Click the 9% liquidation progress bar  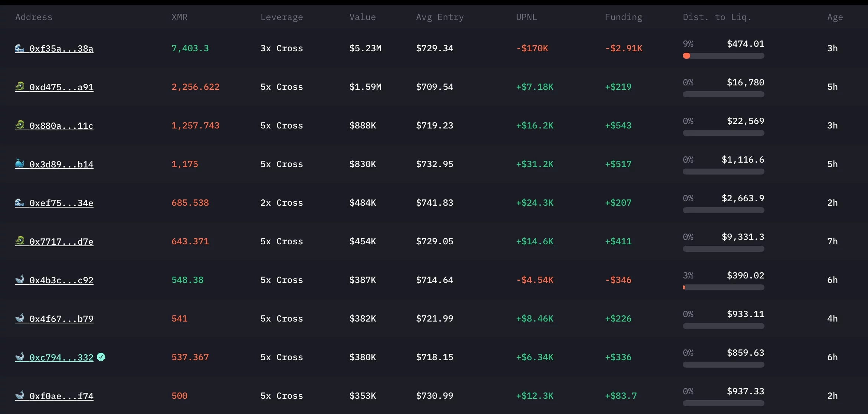[x=723, y=56]
